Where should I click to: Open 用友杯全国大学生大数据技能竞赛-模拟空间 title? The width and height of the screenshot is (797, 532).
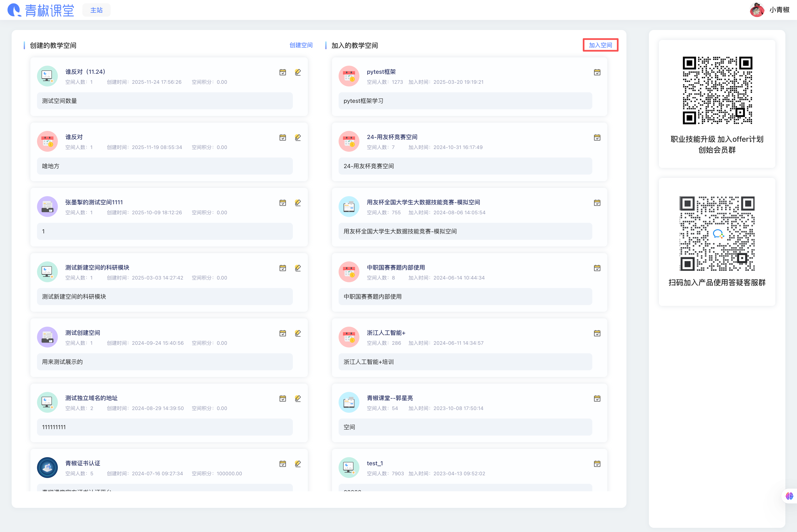click(x=423, y=202)
